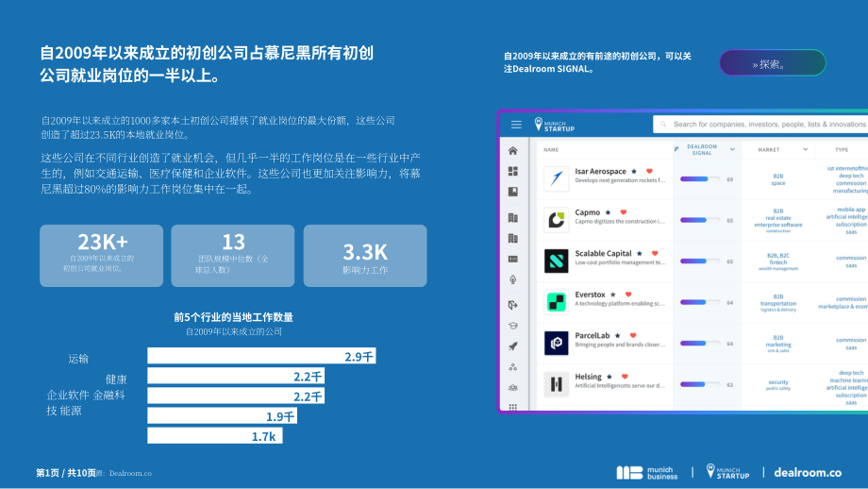
Task: Toggle the star next to Helsing
Action: click(609, 377)
